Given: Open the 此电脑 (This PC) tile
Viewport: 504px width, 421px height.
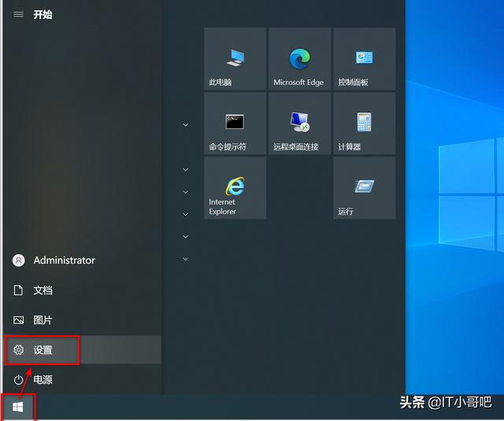Looking at the screenshot, I should (235, 59).
